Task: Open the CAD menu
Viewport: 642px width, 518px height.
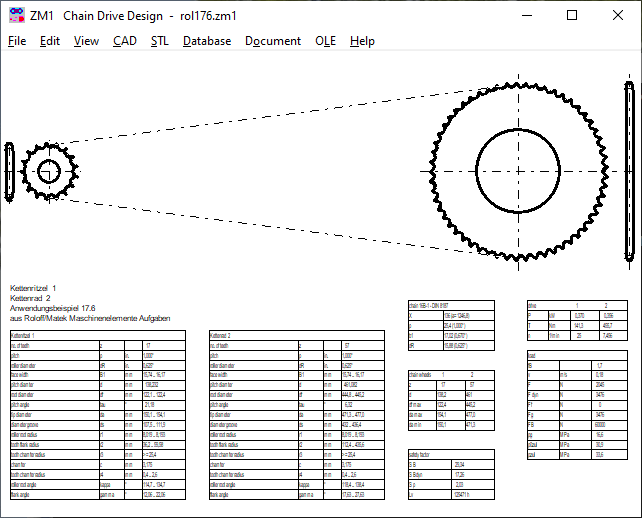Action: (x=125, y=41)
